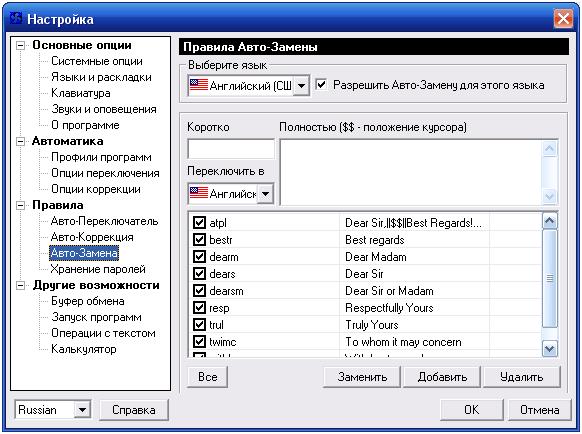582x434 pixels.
Task: Open 'Буфер обмена' page
Action: pyautogui.click(x=88, y=301)
